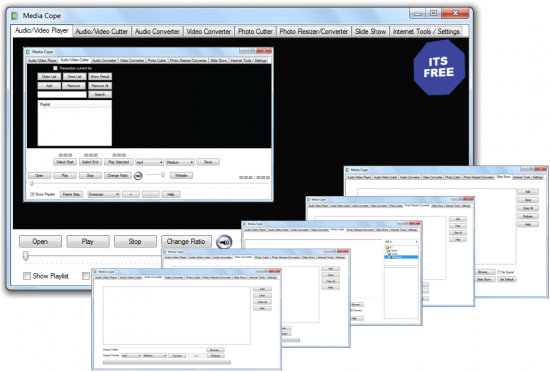Screen dimensions: 550x372
Task: Click Browse in Audio Converter window
Action: (x=215, y=350)
